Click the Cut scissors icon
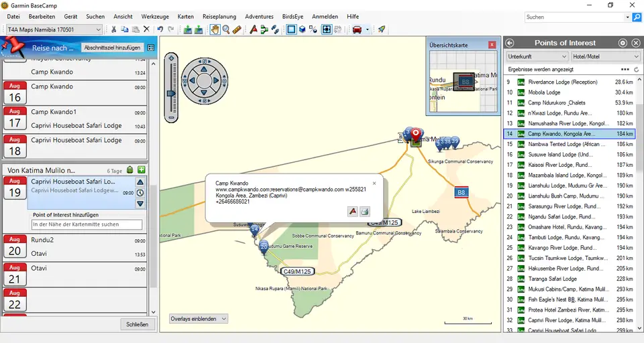Viewport: 644px width, 343px height. pyautogui.click(x=114, y=29)
